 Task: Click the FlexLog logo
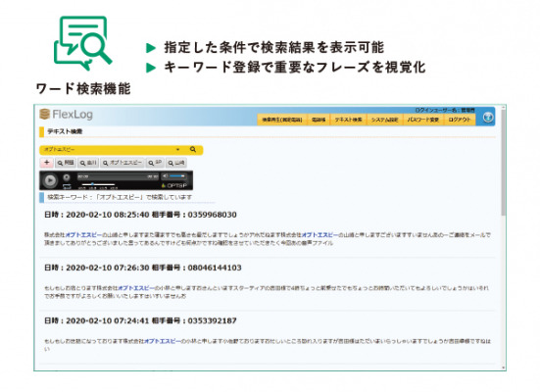[x=66, y=115]
